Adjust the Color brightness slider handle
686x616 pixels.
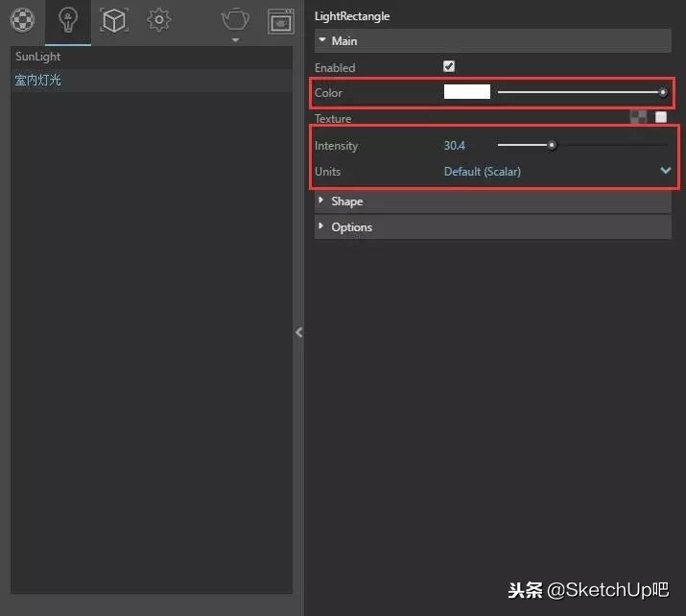(663, 92)
